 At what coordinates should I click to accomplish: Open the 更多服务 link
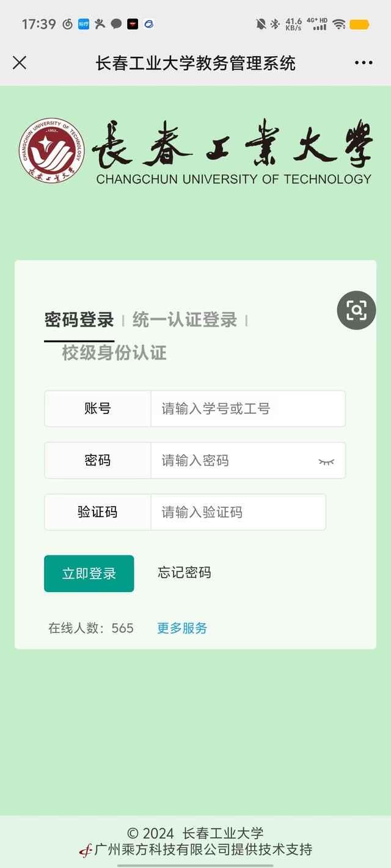pos(182,628)
